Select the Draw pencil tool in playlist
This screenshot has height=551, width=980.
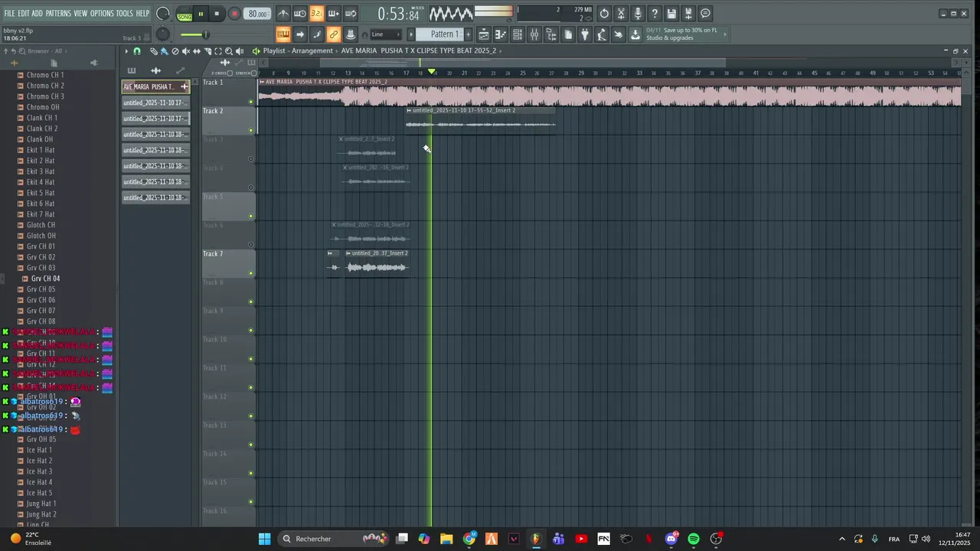tap(154, 51)
